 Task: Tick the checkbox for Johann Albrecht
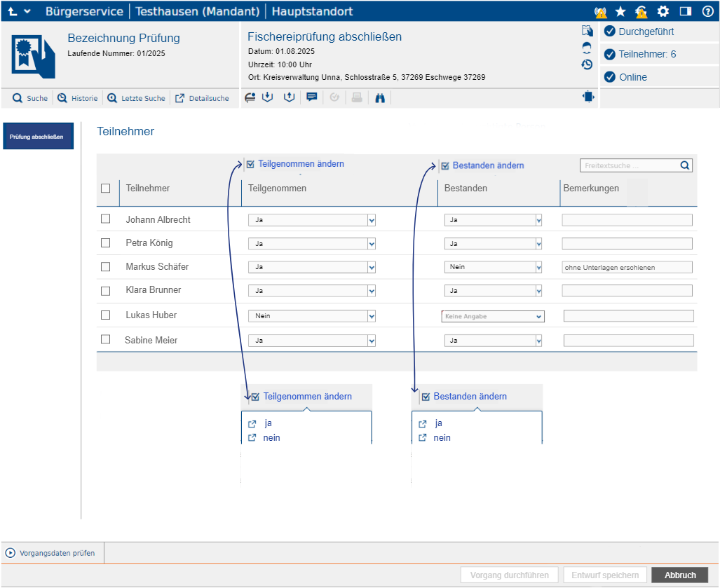point(106,219)
